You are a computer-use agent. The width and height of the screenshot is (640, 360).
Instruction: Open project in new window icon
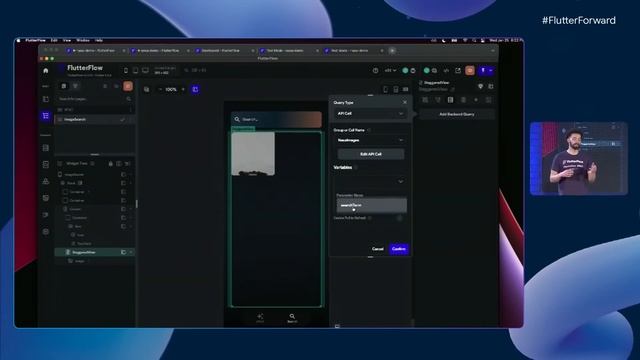[458, 71]
